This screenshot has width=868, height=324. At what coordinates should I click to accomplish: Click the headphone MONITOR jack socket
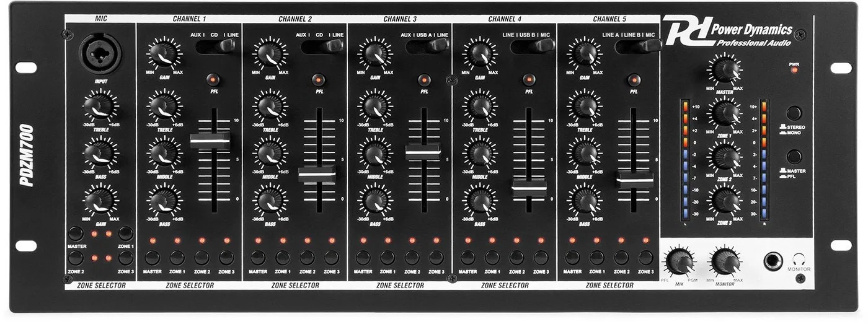click(x=773, y=262)
